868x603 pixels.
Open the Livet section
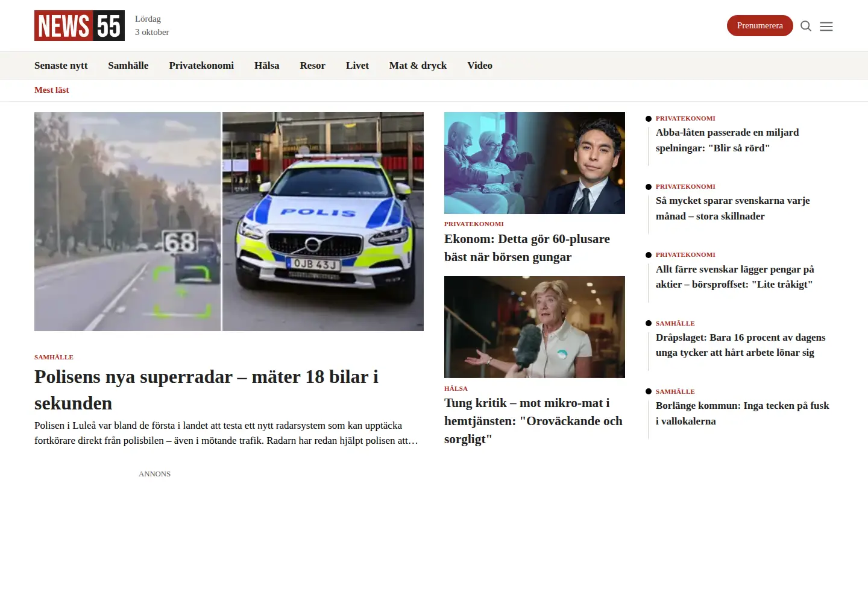[x=357, y=65]
